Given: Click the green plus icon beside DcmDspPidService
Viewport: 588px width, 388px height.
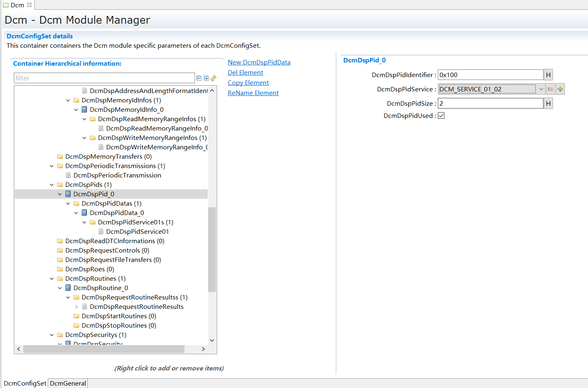Looking at the screenshot, I should tap(560, 89).
